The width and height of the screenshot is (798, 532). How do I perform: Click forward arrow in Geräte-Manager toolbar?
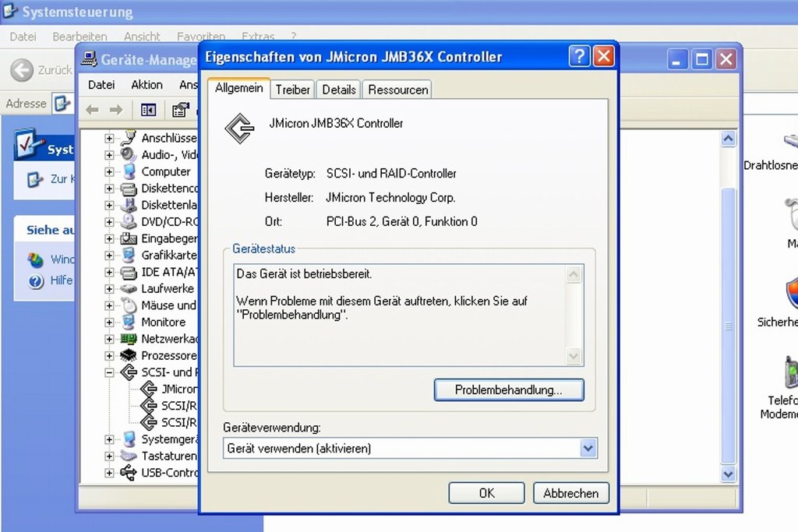[116, 109]
